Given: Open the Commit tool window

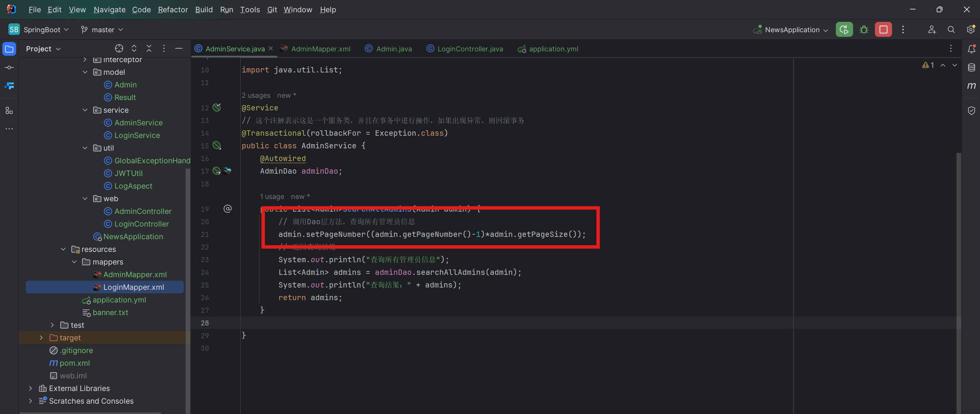Looking at the screenshot, I should pos(9,67).
